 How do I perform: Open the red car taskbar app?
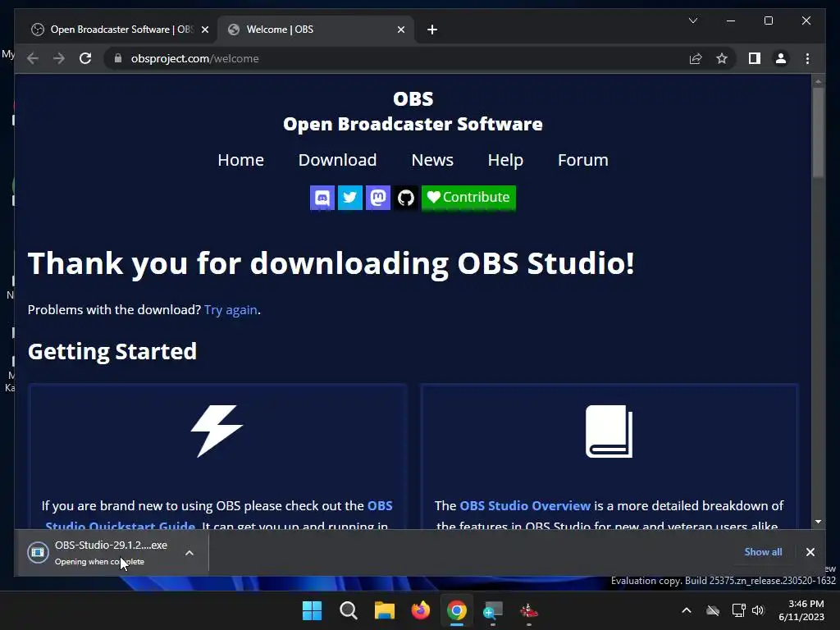[x=529, y=610]
